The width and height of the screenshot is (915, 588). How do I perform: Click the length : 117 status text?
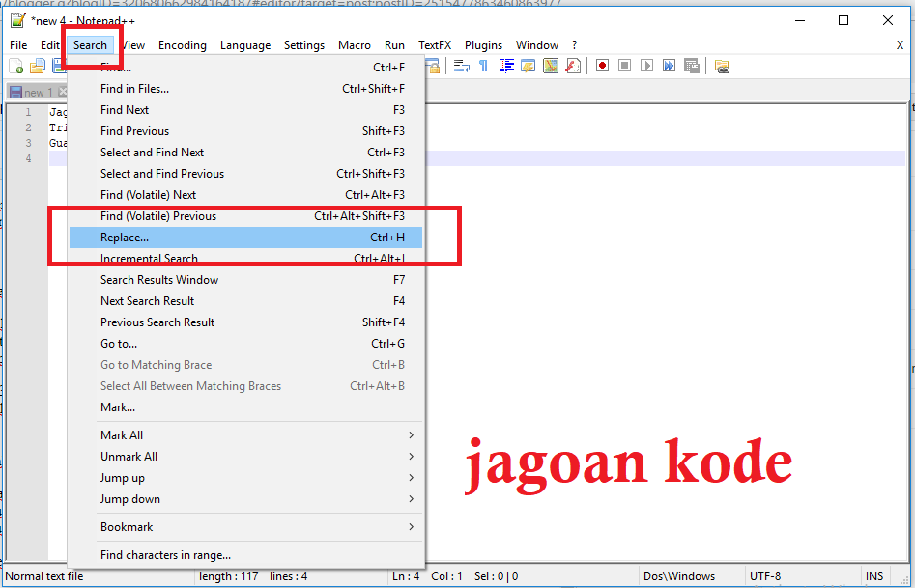click(x=229, y=575)
